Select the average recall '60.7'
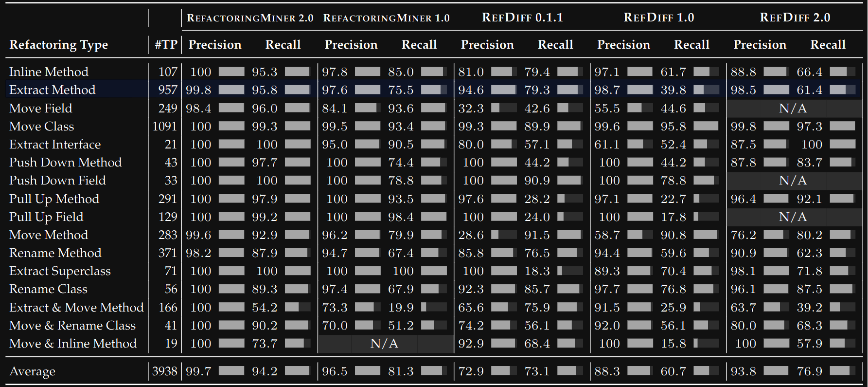Image resolution: width=868 pixels, height=387 pixels. (673, 371)
